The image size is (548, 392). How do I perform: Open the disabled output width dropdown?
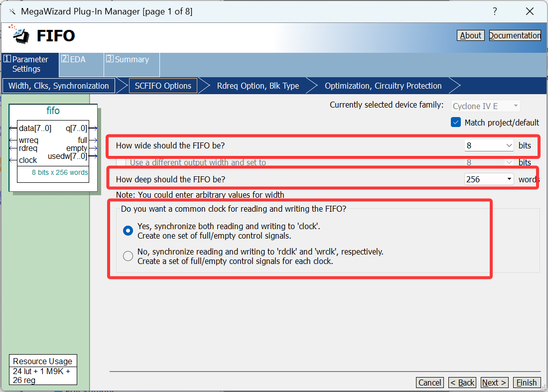pos(489,162)
